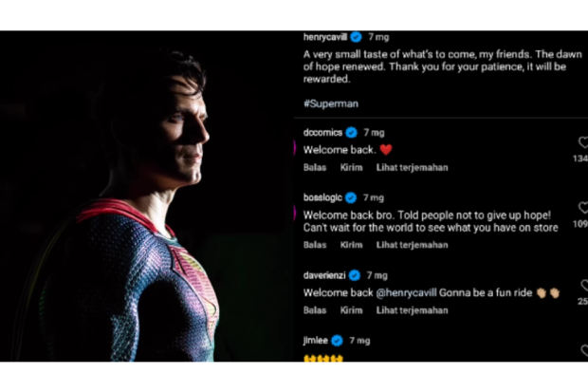
Task: Click the verified badge beside daverienzi
Action: 354,275
